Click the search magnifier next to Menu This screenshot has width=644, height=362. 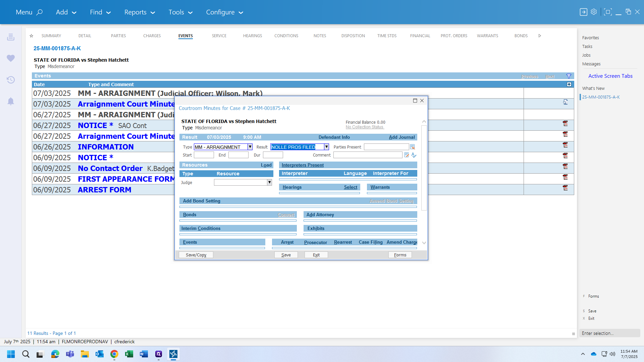point(40,12)
